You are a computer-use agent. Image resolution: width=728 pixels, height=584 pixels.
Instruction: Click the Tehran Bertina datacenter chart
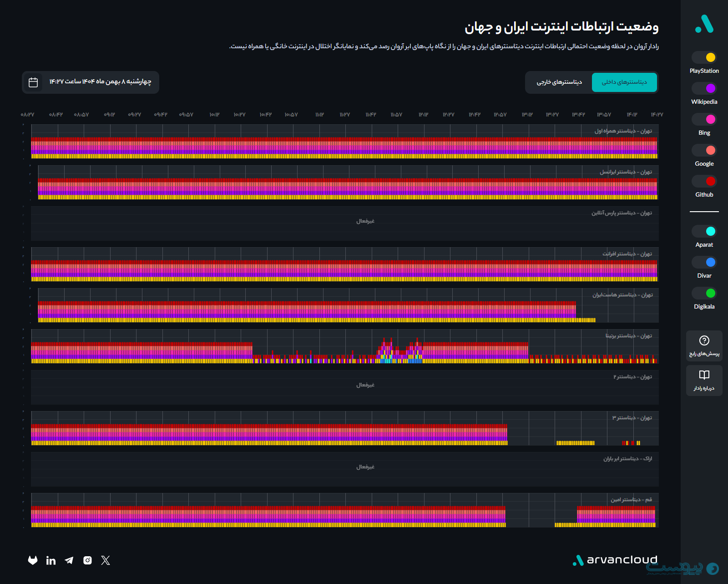pyautogui.click(x=344, y=347)
